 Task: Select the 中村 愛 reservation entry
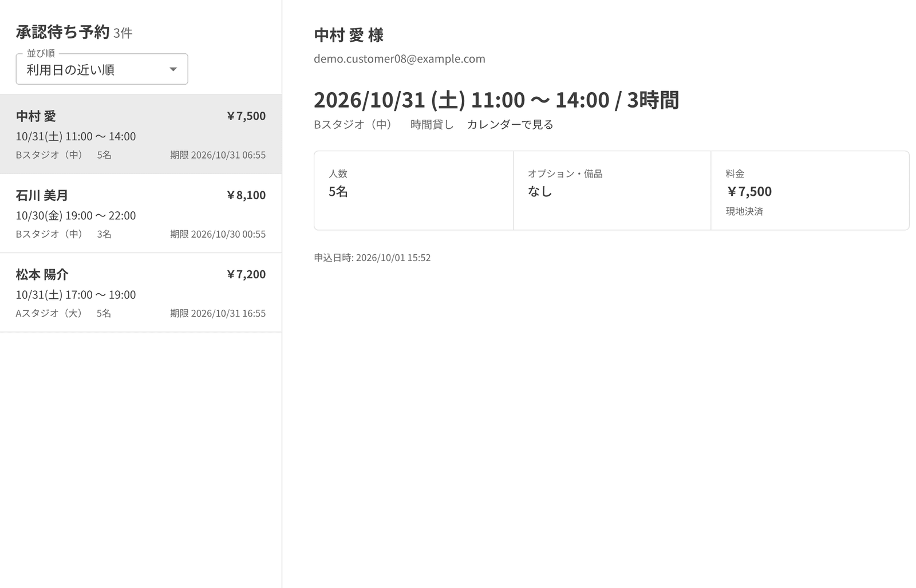[141, 134]
